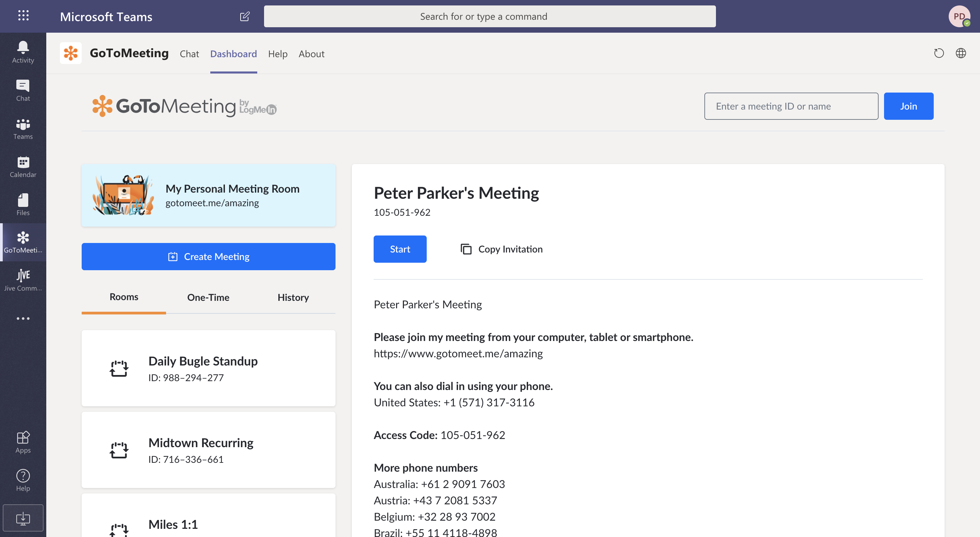Screen dimensions: 980x537
Task: Click the app launcher grid icon
Action: click(x=23, y=16)
